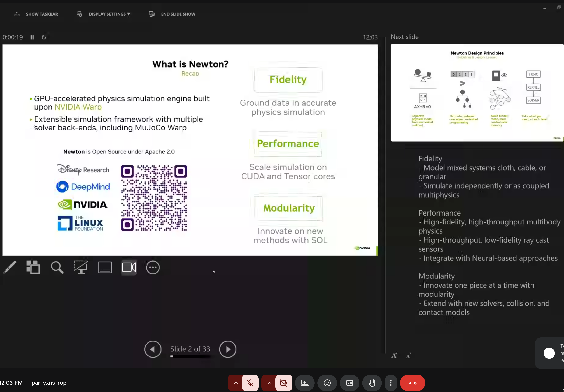The width and height of the screenshot is (564, 392).
Task: Mute the microphone
Action: (250, 383)
